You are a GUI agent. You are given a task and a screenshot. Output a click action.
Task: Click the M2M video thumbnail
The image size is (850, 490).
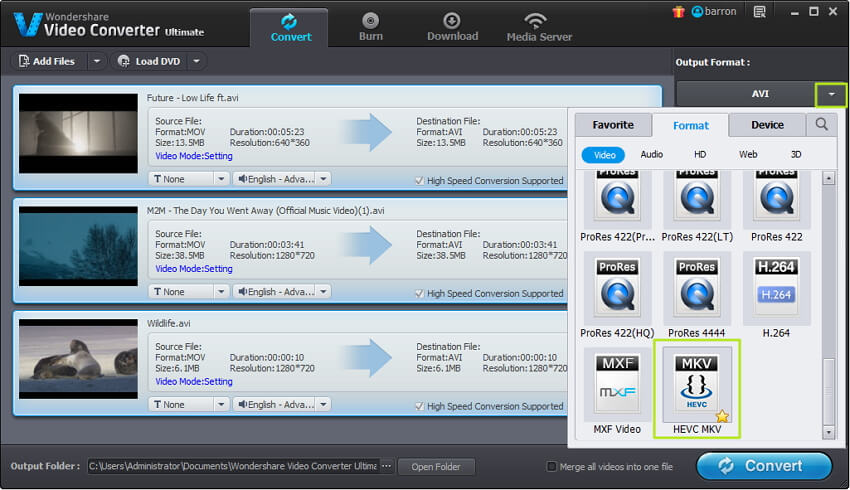(x=79, y=246)
